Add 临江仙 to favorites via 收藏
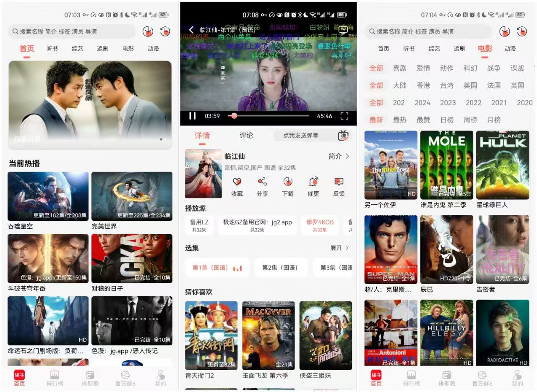537x392 pixels. coord(237,187)
